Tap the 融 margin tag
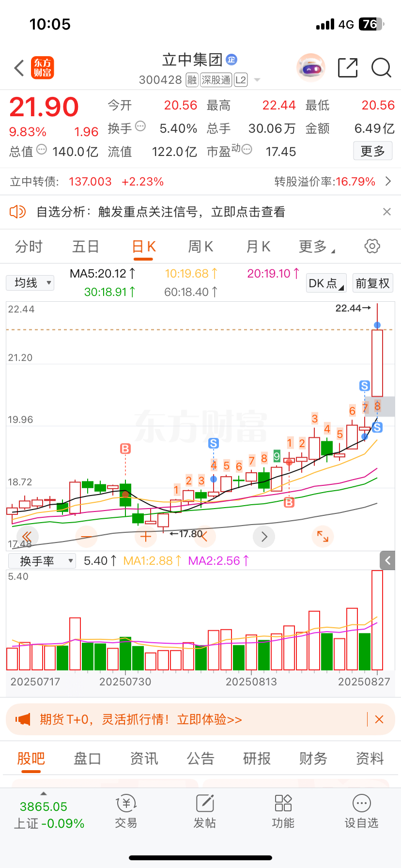The width and height of the screenshot is (401, 868). (192, 80)
